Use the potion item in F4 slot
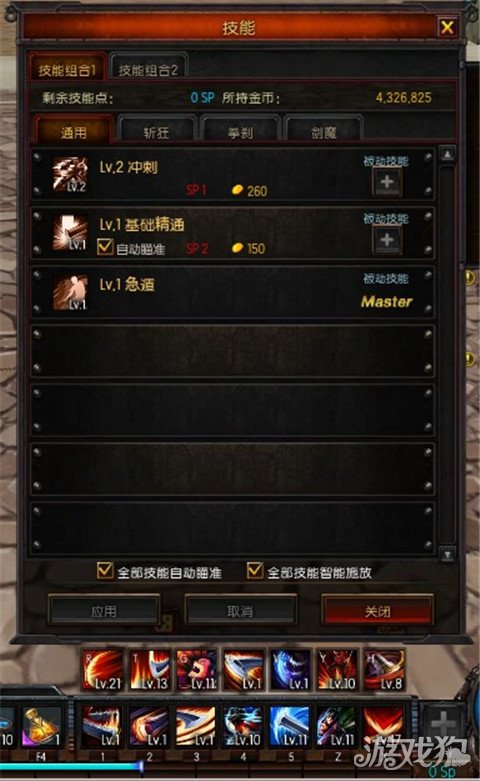This screenshot has height=781, width=480. coord(42,727)
